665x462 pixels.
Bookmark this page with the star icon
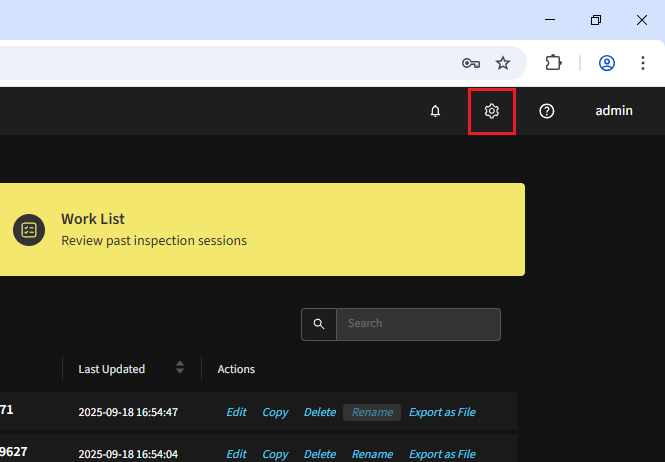point(503,63)
